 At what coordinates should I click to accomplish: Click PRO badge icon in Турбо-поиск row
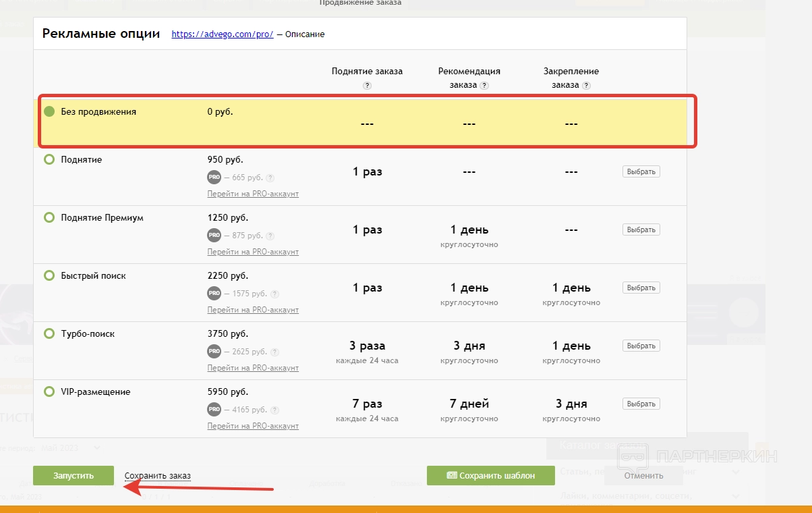(214, 352)
